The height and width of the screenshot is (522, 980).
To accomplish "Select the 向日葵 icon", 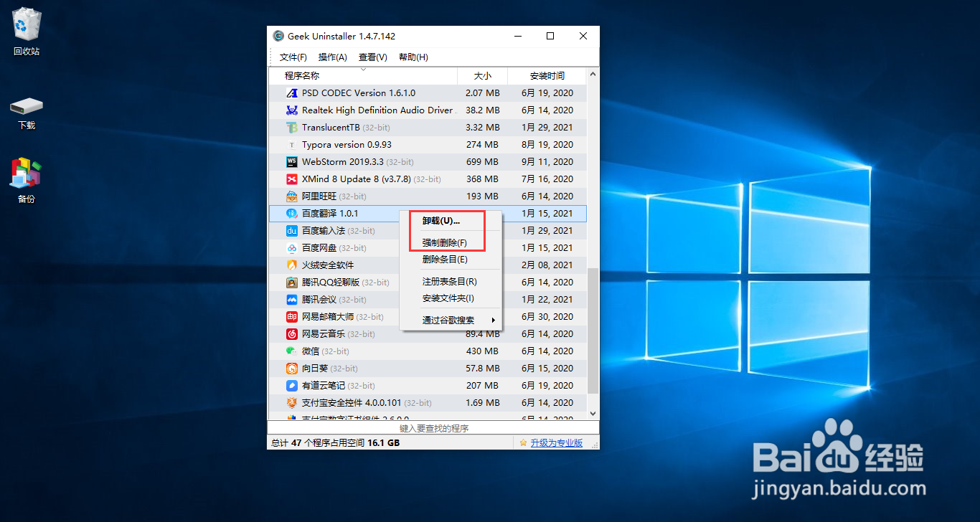I will (291, 369).
